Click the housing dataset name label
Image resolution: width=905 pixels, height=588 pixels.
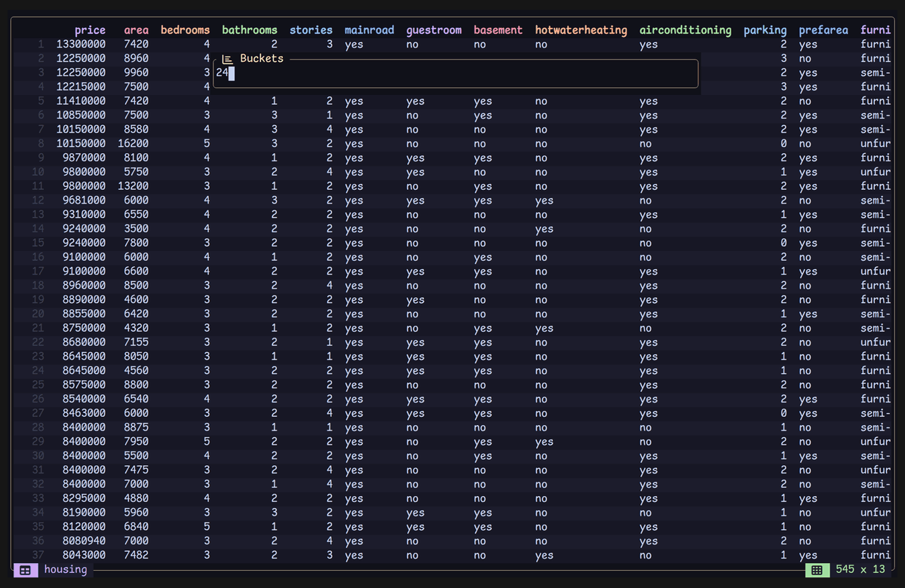click(x=66, y=569)
